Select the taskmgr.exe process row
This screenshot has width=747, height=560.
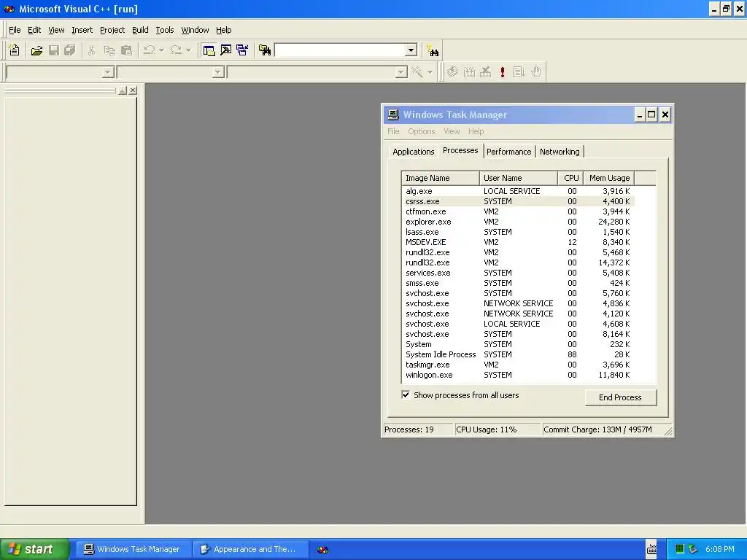[519, 365]
